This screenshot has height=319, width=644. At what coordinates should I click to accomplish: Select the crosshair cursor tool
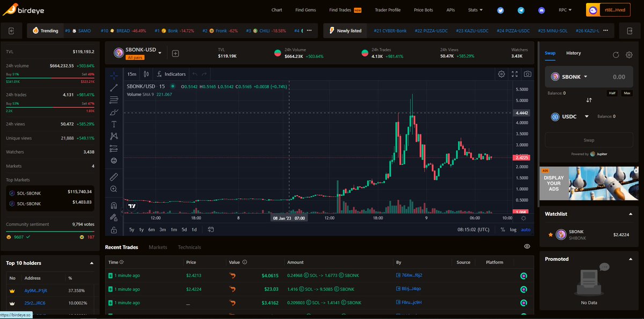(x=114, y=75)
